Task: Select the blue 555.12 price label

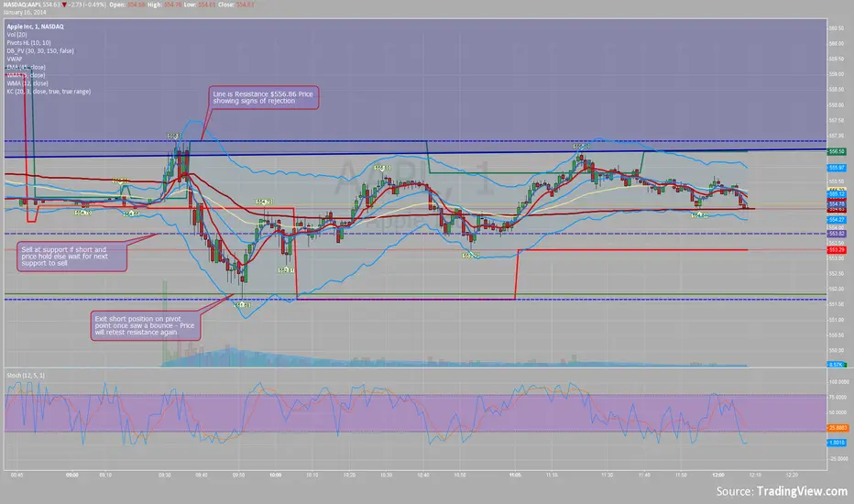Action: [836, 194]
